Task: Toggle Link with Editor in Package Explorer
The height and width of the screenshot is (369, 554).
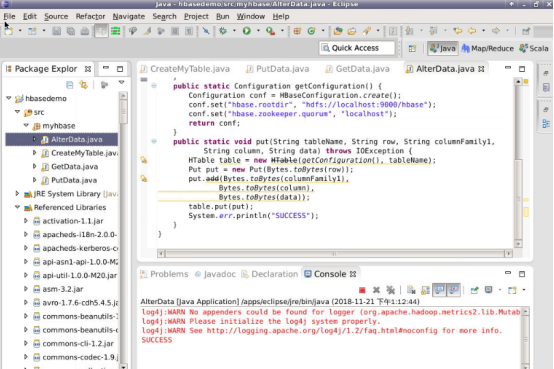Action: tap(84, 85)
